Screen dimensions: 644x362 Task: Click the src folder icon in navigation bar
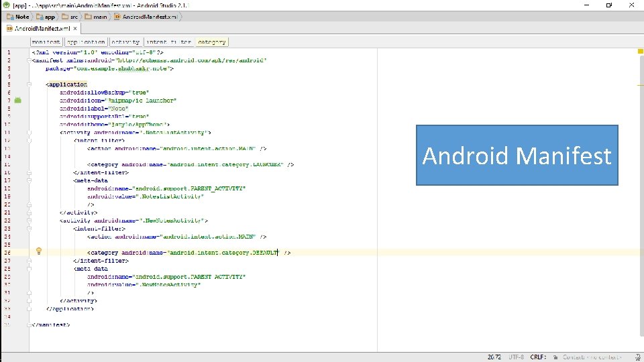[65, 17]
